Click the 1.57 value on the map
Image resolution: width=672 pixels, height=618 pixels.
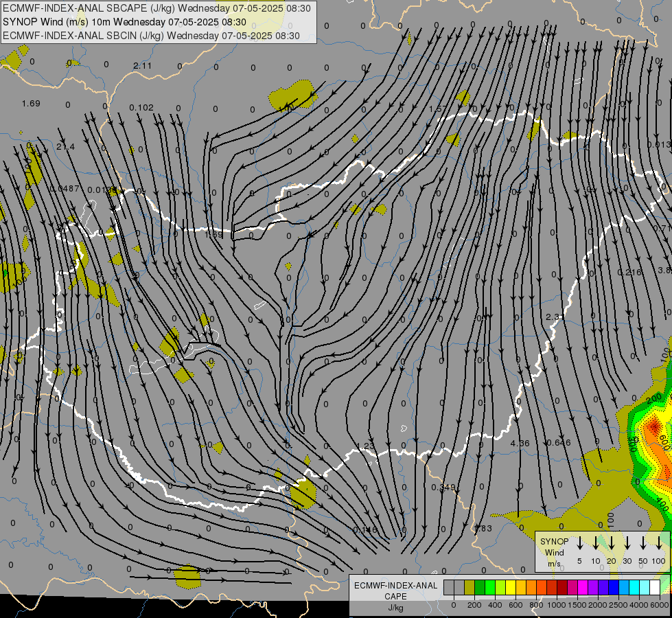(x=438, y=109)
